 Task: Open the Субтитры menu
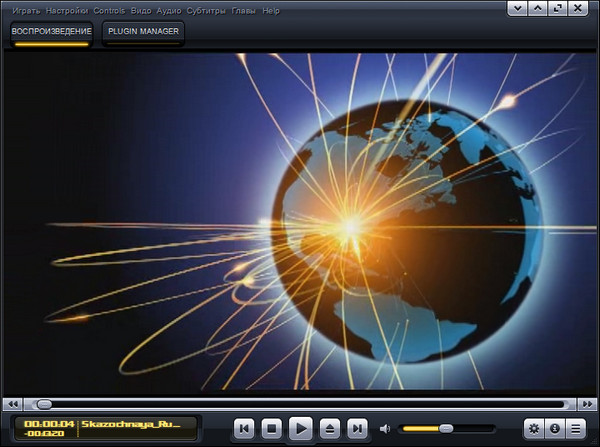pyautogui.click(x=207, y=10)
